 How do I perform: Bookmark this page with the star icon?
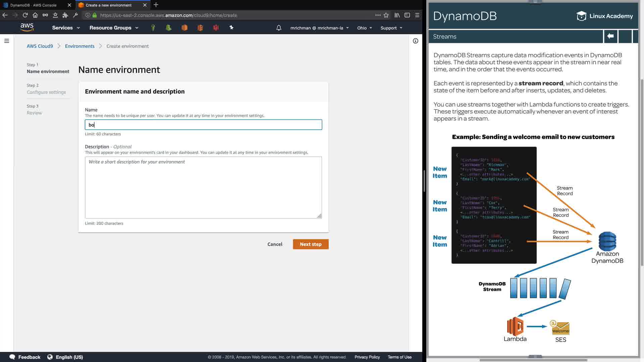point(386,15)
